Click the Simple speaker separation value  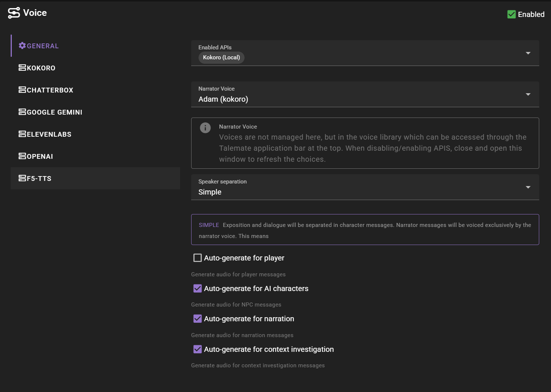point(210,192)
